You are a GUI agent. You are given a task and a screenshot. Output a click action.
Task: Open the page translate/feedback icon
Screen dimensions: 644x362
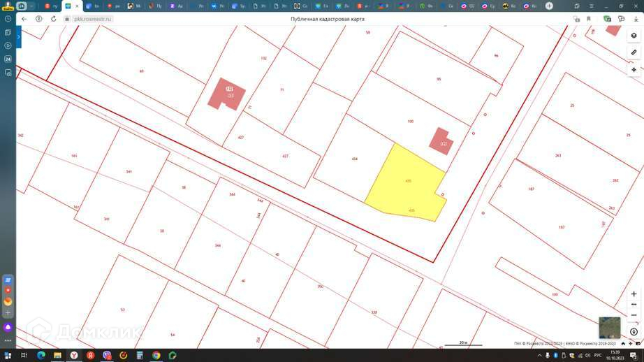tap(622, 19)
